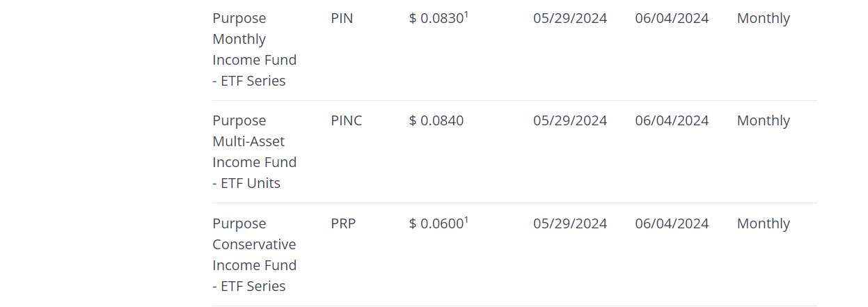This screenshot has width=868, height=307.
Task: Open Purpose Multi-Asset Income Fund name
Action: [254, 152]
